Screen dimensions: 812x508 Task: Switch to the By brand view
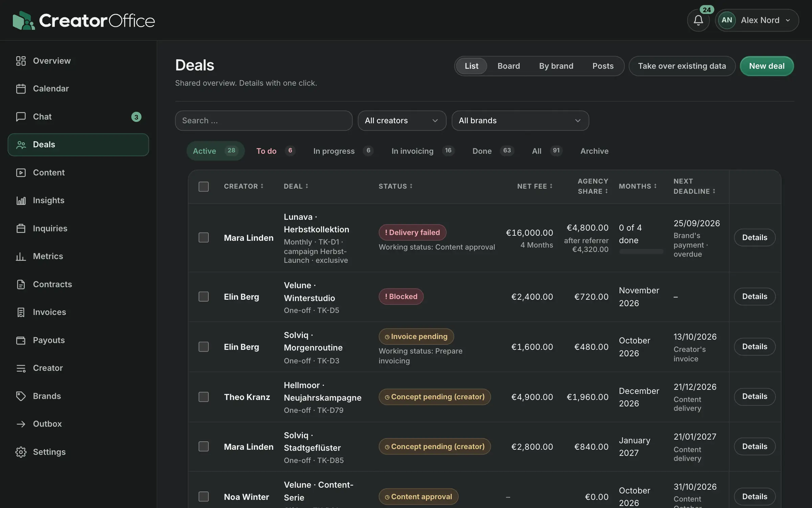click(556, 66)
